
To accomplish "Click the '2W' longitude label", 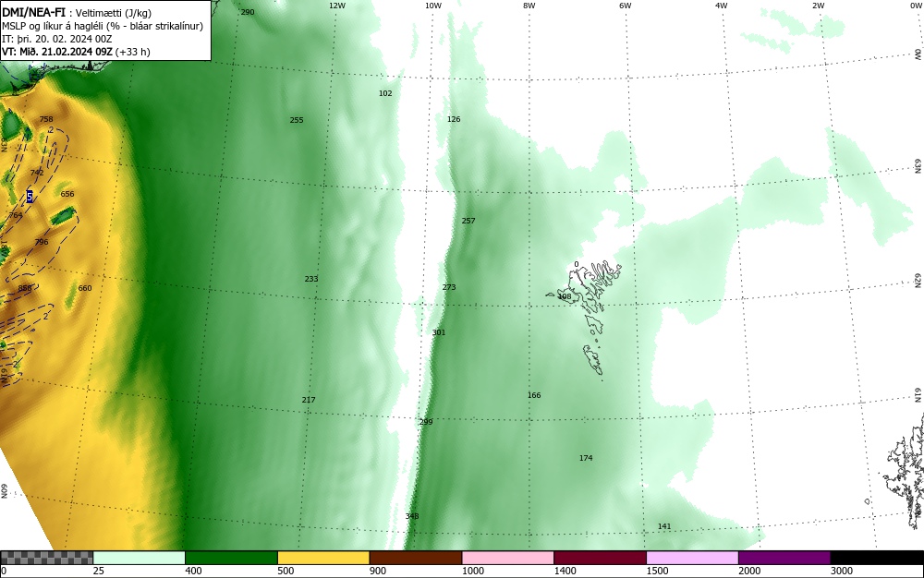I will click(819, 6).
